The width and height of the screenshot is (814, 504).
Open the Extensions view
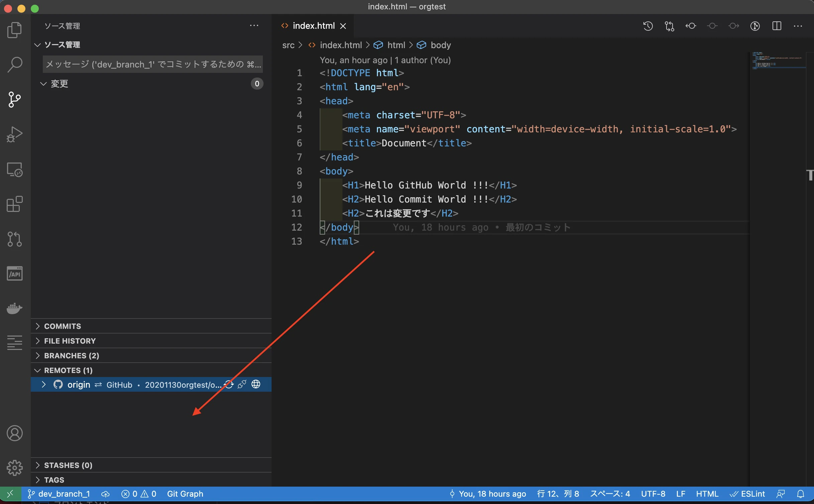coord(15,204)
